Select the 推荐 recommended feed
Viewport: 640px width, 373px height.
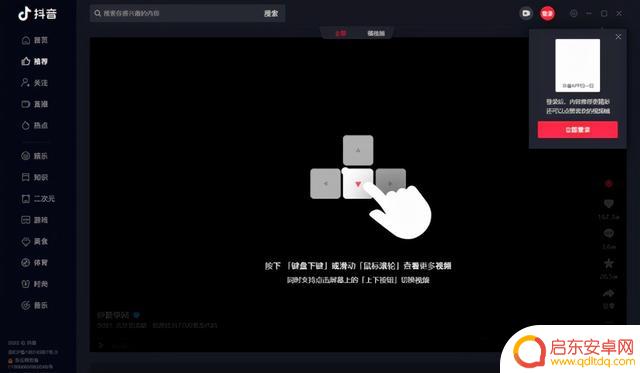[x=35, y=61]
